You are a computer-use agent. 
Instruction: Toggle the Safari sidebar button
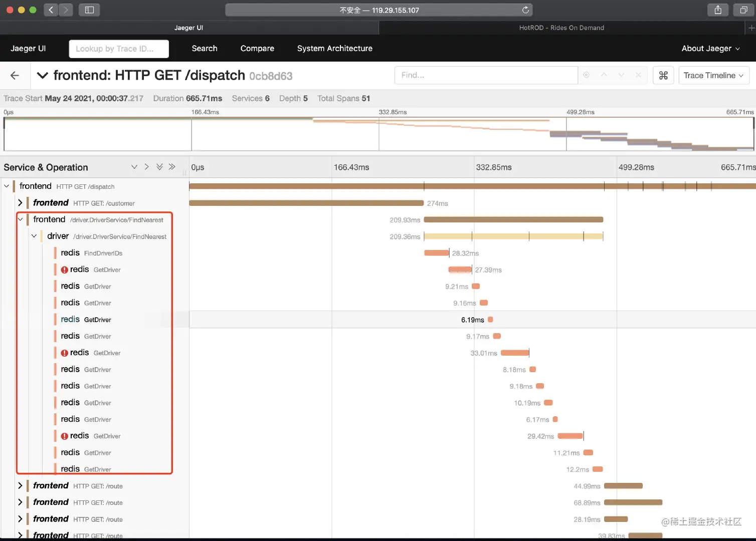[89, 10]
